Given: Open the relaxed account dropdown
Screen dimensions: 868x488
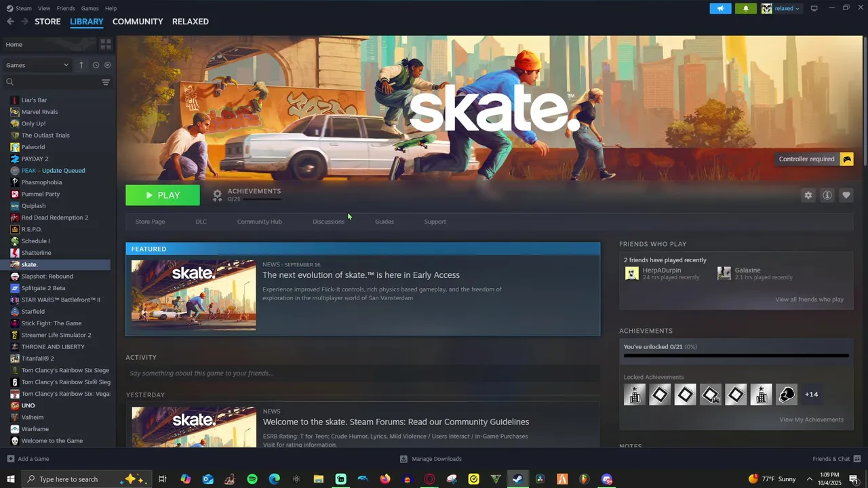Looking at the screenshot, I should 781,8.
